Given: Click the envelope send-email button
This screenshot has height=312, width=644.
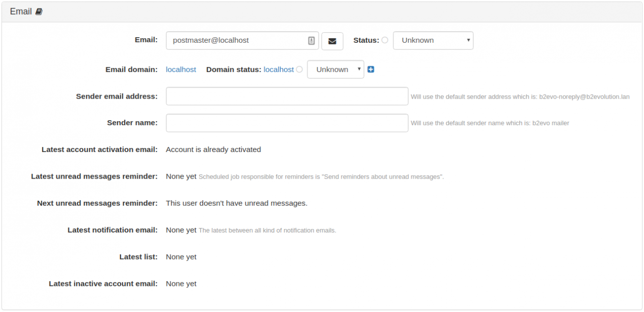Looking at the screenshot, I should [x=332, y=41].
